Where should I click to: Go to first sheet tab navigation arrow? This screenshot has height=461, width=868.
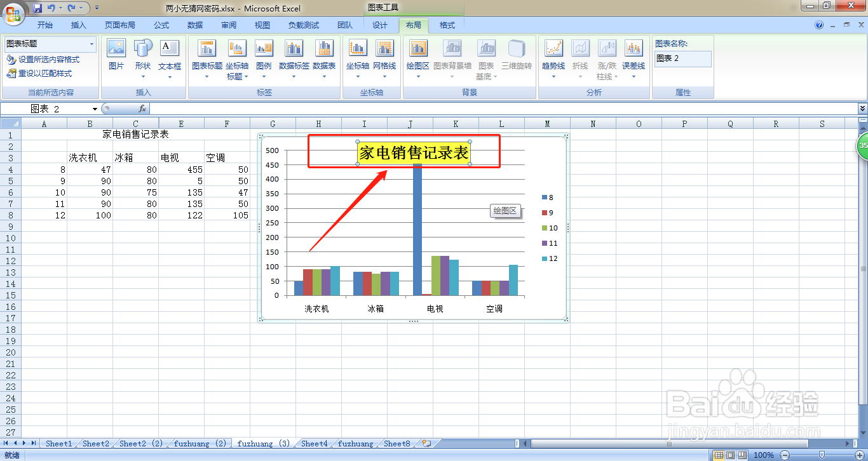tap(6, 443)
